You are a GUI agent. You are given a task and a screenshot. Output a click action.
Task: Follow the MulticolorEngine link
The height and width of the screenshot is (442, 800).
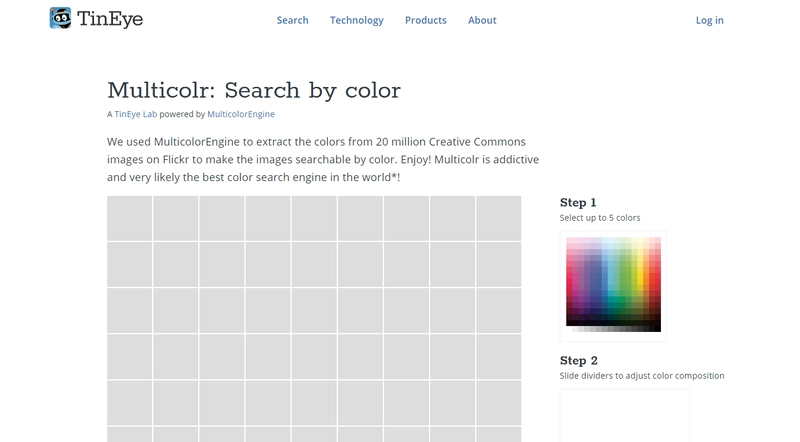(x=241, y=114)
